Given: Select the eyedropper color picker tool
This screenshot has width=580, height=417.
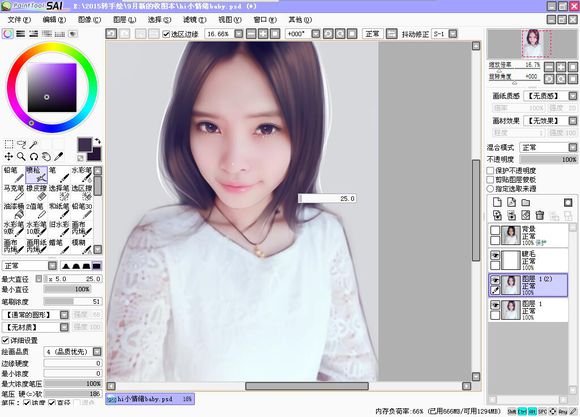Looking at the screenshot, I should (x=59, y=157).
